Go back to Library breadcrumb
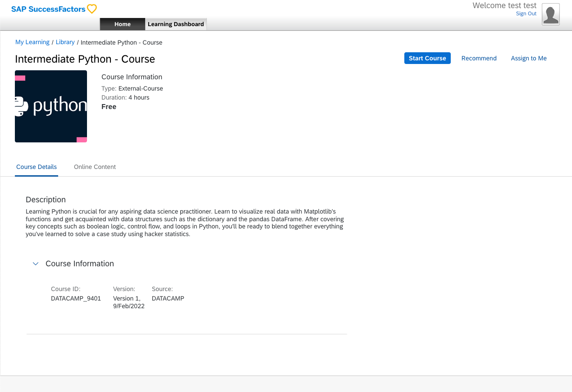This screenshot has height=392, width=572. (65, 42)
